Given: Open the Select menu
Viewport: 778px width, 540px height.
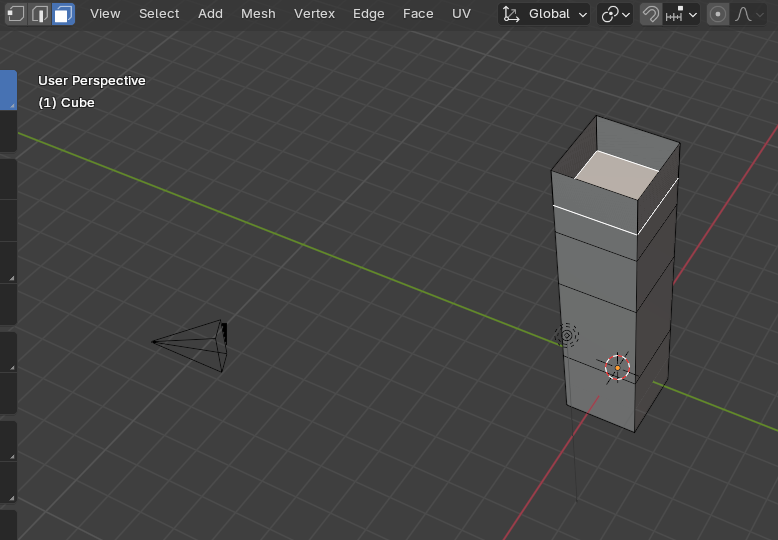Looking at the screenshot, I should (x=159, y=14).
